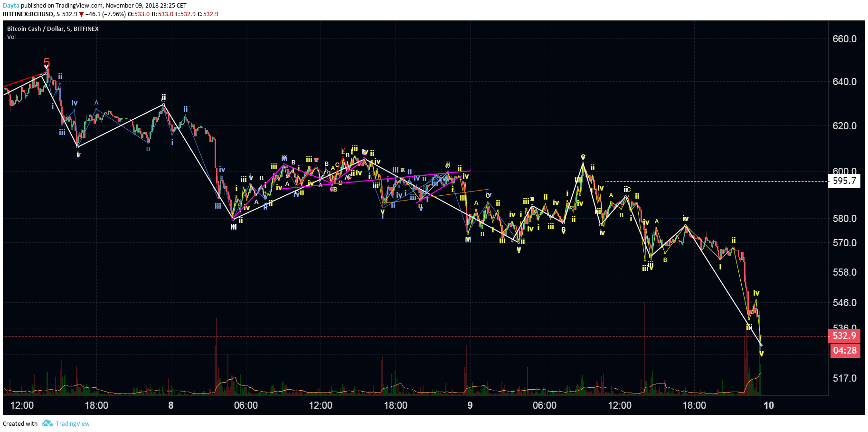Viewport: 868px width, 432px height.
Task: Click the 640.0 price axis value
Action: click(x=844, y=82)
